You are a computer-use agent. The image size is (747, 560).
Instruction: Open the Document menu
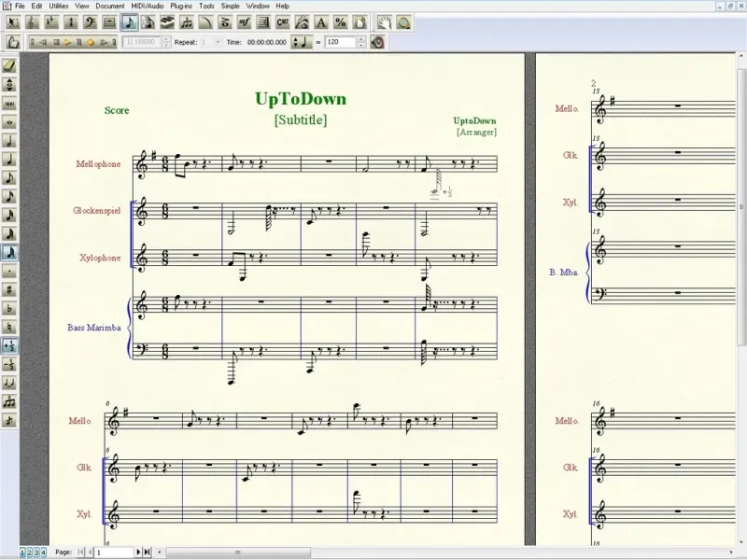pyautogui.click(x=110, y=6)
